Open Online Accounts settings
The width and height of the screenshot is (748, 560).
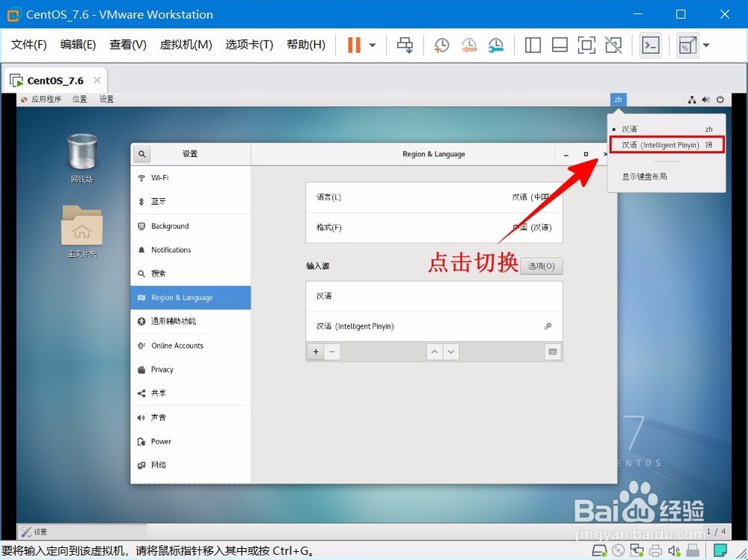point(191,346)
